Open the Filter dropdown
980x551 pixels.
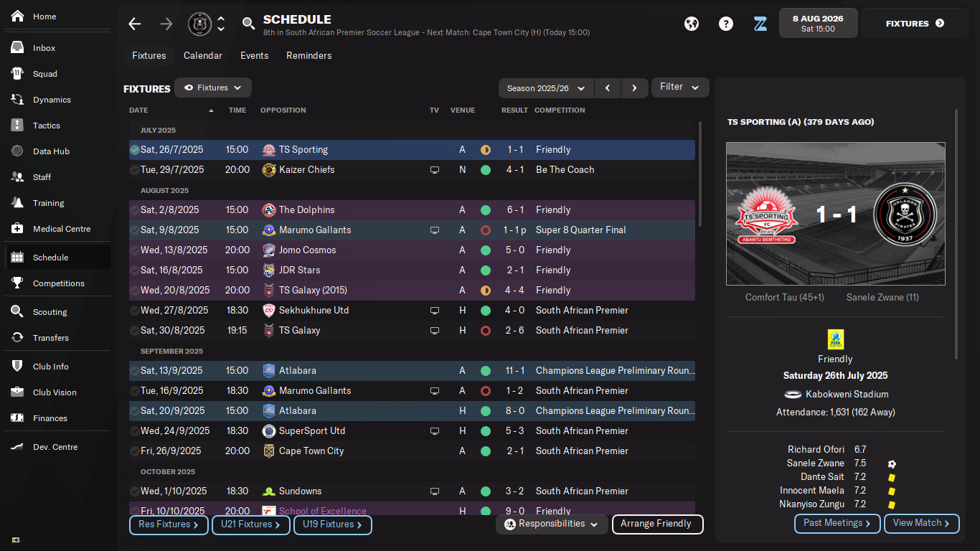[679, 87]
